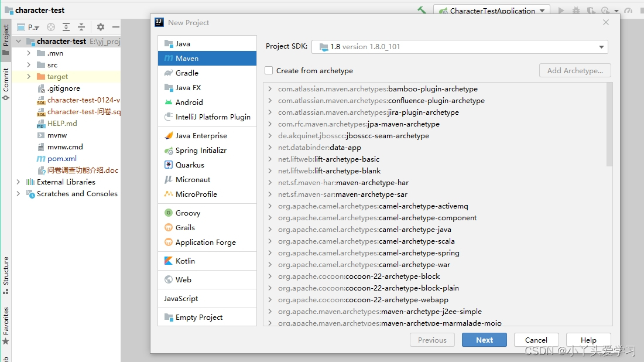
Task: Click Select Opened File target icon
Action: click(51, 27)
